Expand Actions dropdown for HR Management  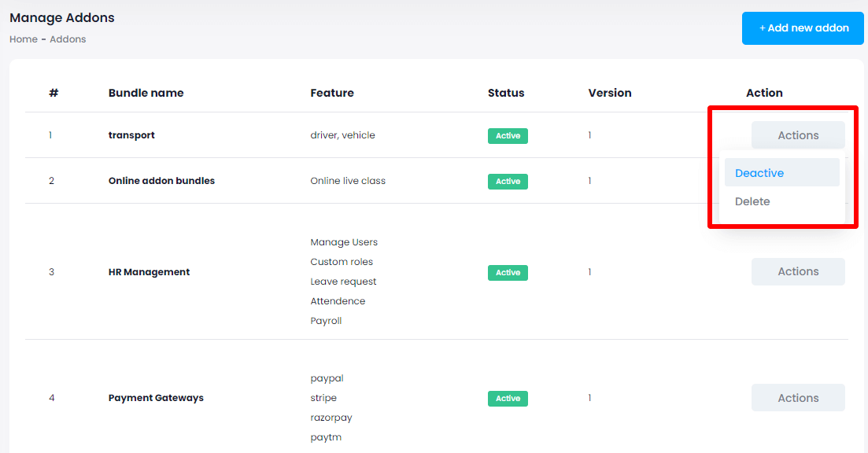click(x=797, y=271)
